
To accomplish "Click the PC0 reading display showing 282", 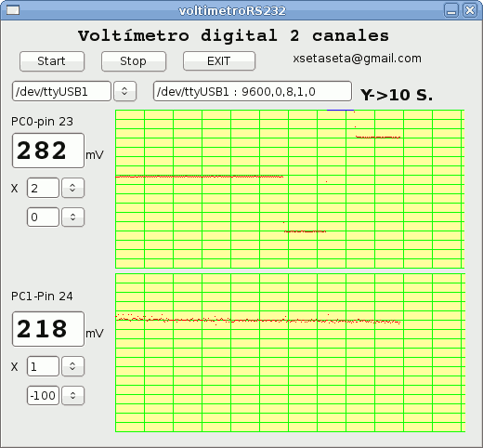I will point(48,151).
